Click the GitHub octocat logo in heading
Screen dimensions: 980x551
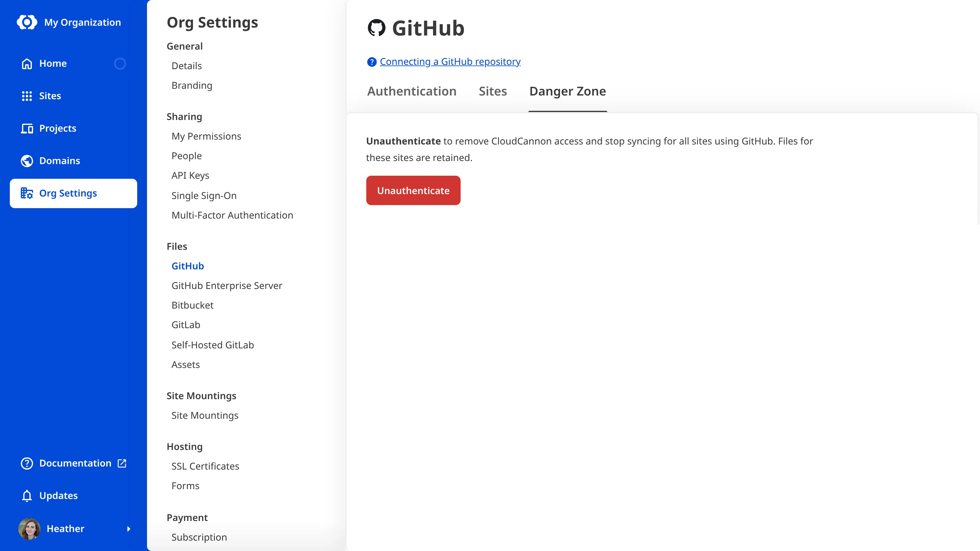(377, 28)
